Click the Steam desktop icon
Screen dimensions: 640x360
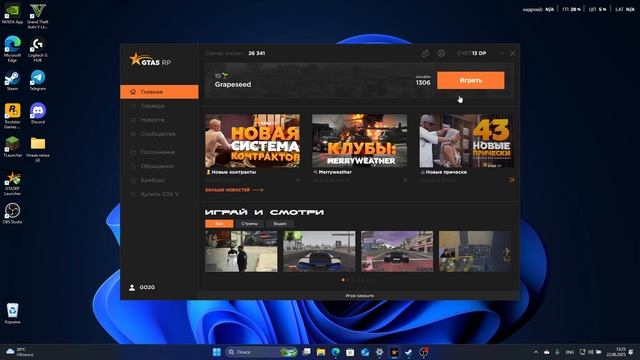(12, 80)
